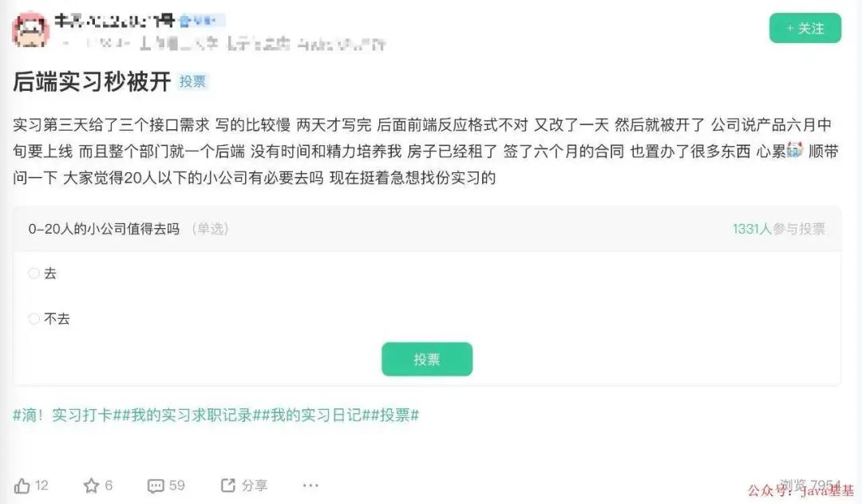862x504 pixels.
Task: Click the poster's avatar image
Action: (30, 30)
